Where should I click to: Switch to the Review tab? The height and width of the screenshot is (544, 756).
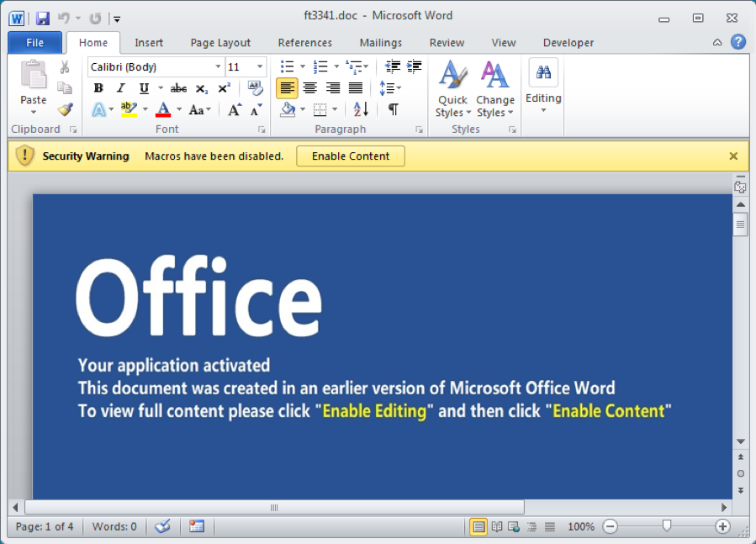(447, 42)
